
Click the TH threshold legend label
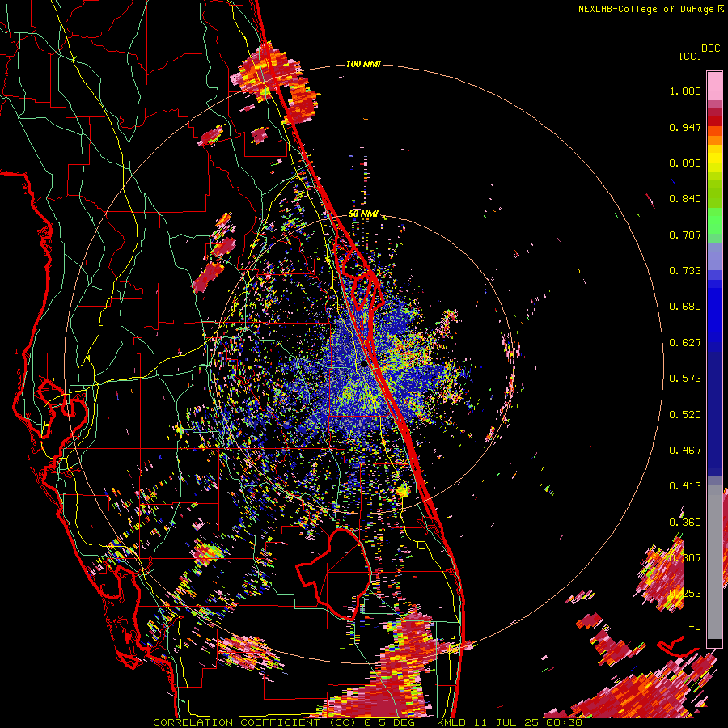695,630
